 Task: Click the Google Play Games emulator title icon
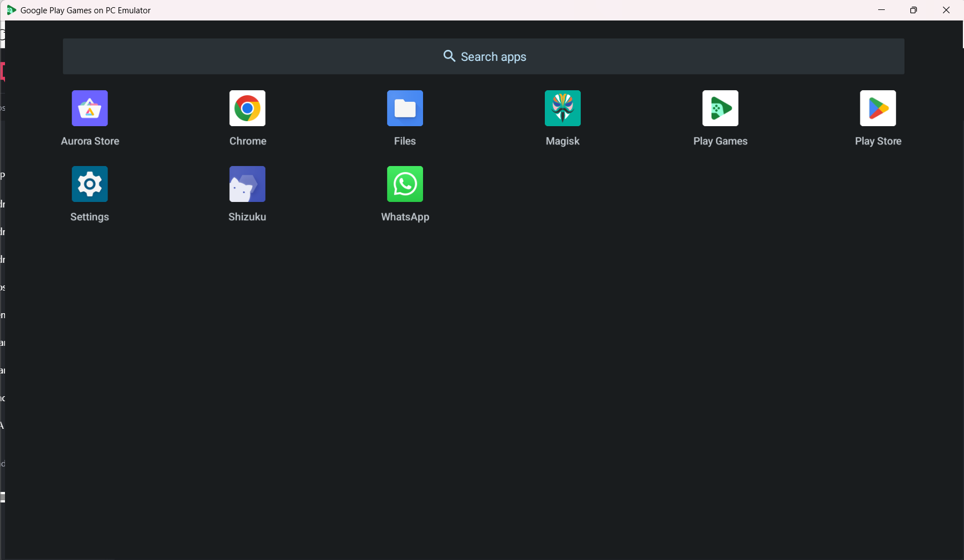click(11, 10)
